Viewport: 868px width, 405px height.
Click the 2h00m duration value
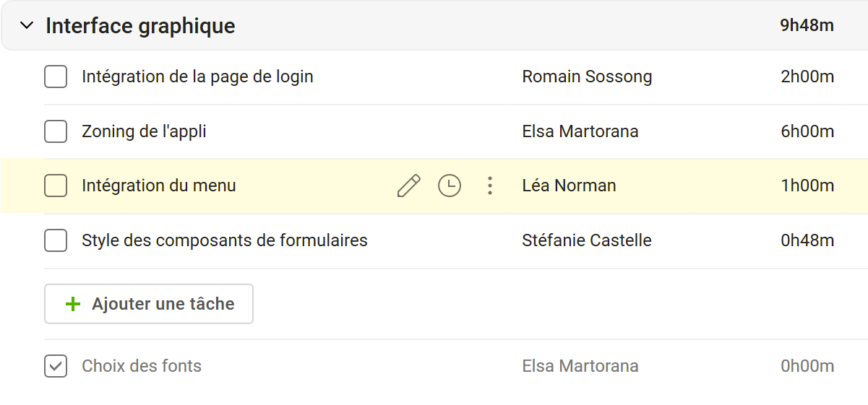[807, 77]
